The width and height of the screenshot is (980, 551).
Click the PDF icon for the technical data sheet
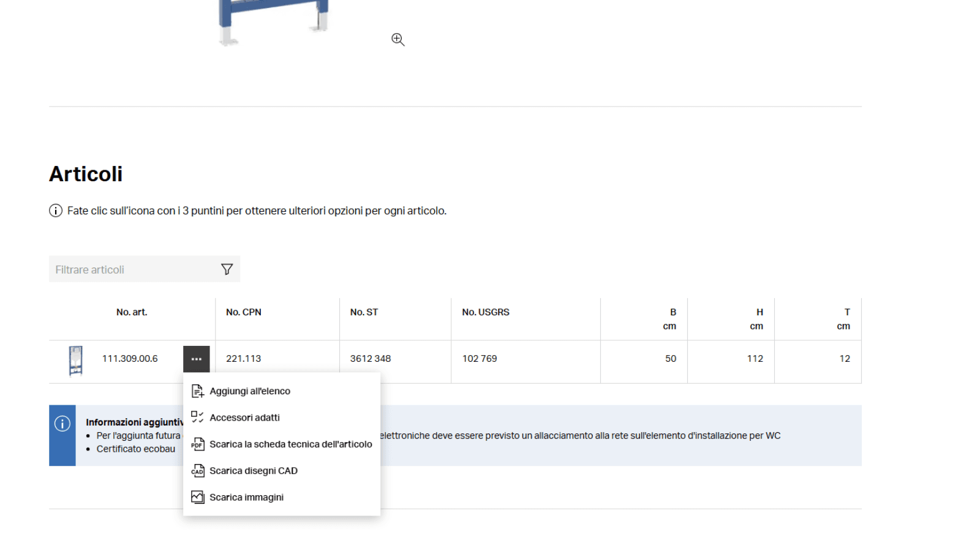click(x=197, y=444)
